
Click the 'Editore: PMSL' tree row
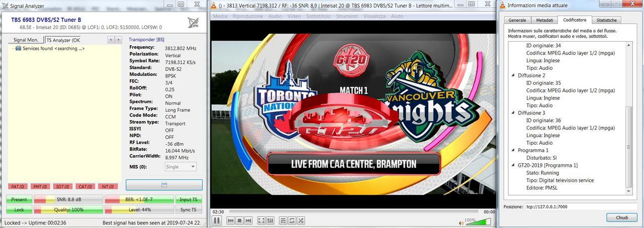[541, 188]
